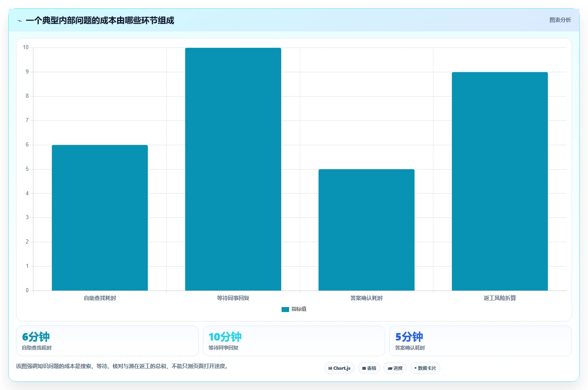Viewport: 588px width, 390px height.
Task: Click the 数据卡片 tag
Action: pyautogui.click(x=425, y=368)
